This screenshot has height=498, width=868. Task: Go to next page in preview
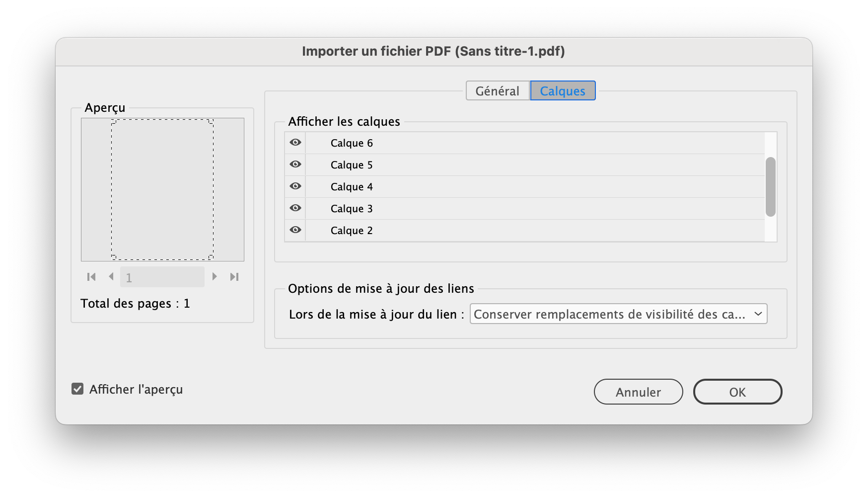[x=215, y=276]
